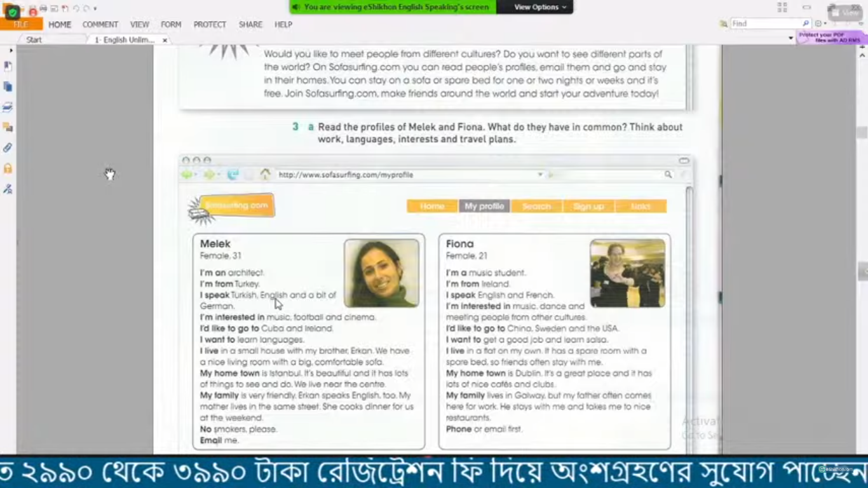Open the PROTECT ribbon tab
This screenshot has width=868, height=488.
tap(210, 24)
